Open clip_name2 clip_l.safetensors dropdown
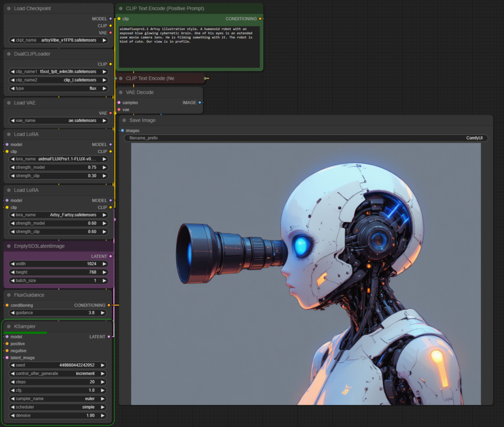Screen dimensions: 504x427 [x=59, y=80]
